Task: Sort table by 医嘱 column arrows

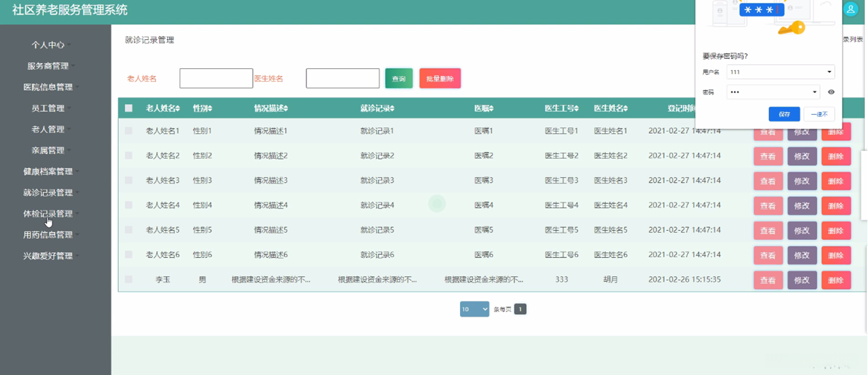Action: coord(491,108)
